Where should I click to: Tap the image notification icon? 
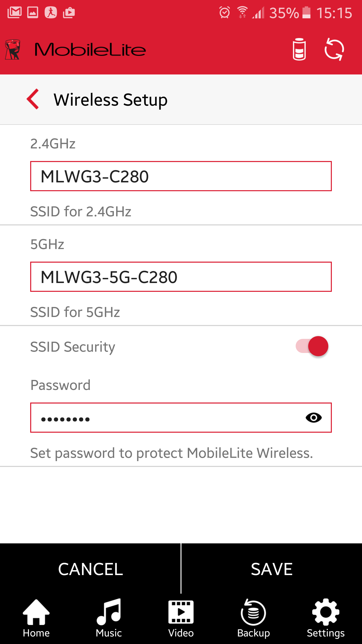click(x=33, y=12)
